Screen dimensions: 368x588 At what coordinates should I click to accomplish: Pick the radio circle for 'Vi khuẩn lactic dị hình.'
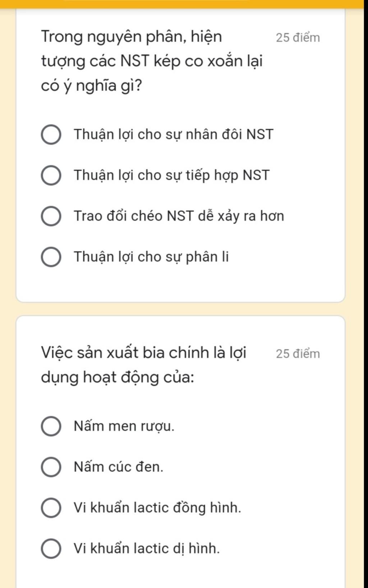(51, 548)
